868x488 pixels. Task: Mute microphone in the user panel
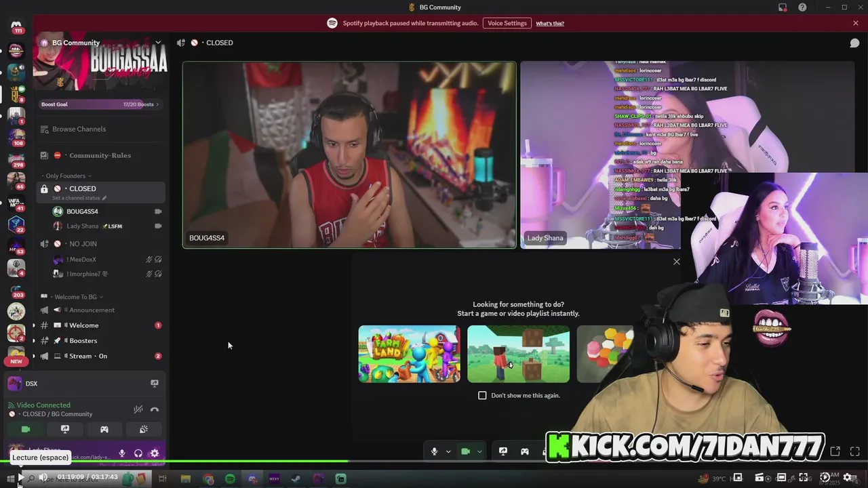[x=122, y=453]
